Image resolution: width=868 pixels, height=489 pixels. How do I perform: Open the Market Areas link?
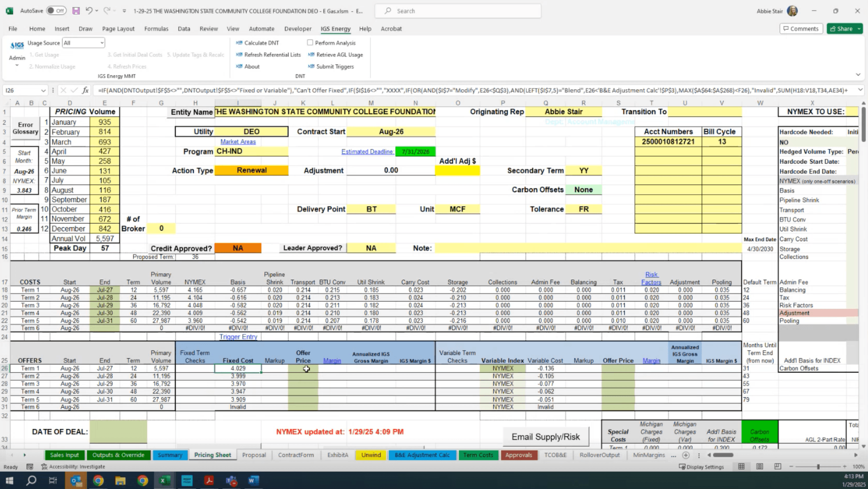238,142
